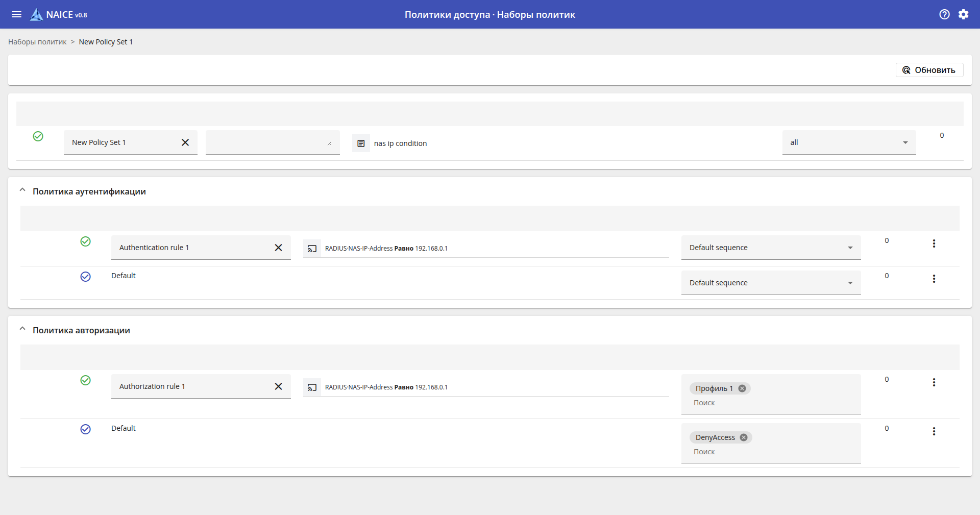Click the nas ip condition library icon
This screenshot has width=980, height=515.
coord(361,143)
